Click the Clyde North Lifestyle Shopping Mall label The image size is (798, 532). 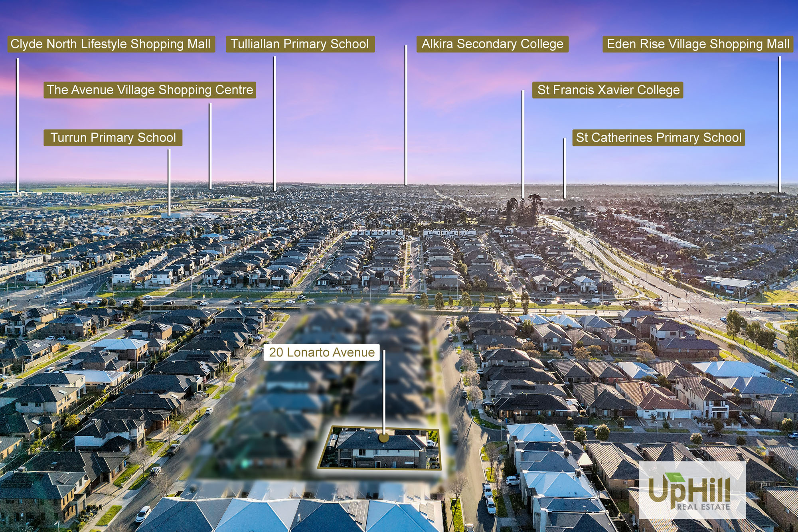click(111, 44)
